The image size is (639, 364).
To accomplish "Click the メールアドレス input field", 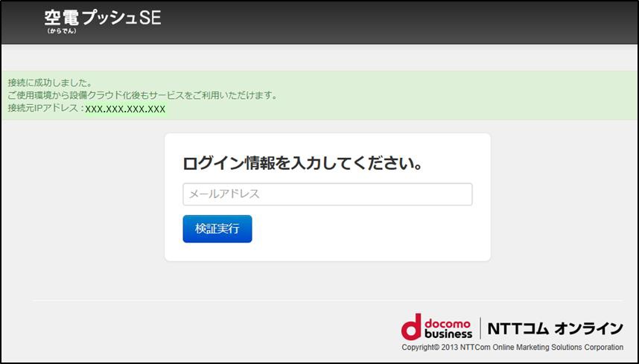I will (x=327, y=194).
